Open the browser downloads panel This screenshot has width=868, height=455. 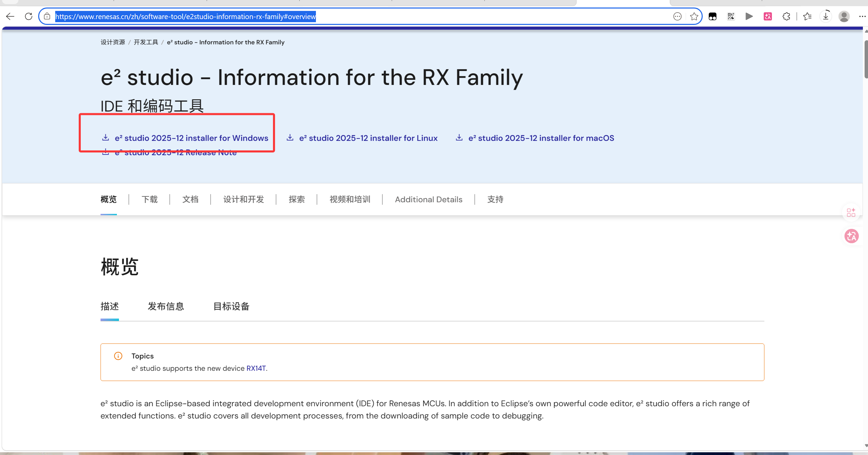tap(826, 16)
